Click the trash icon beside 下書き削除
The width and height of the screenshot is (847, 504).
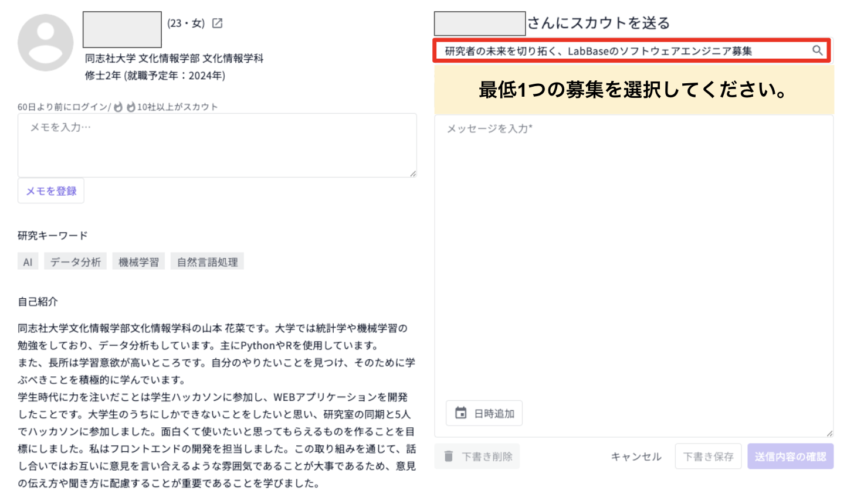[x=448, y=456]
